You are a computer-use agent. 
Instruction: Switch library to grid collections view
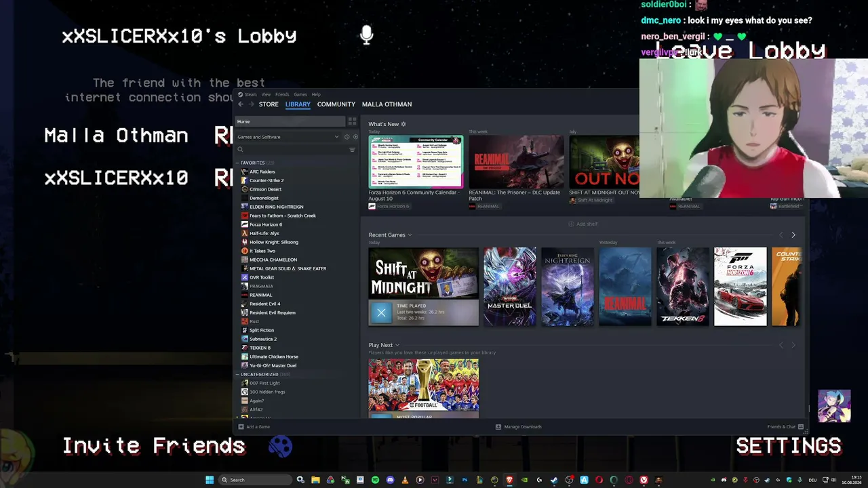(x=352, y=121)
